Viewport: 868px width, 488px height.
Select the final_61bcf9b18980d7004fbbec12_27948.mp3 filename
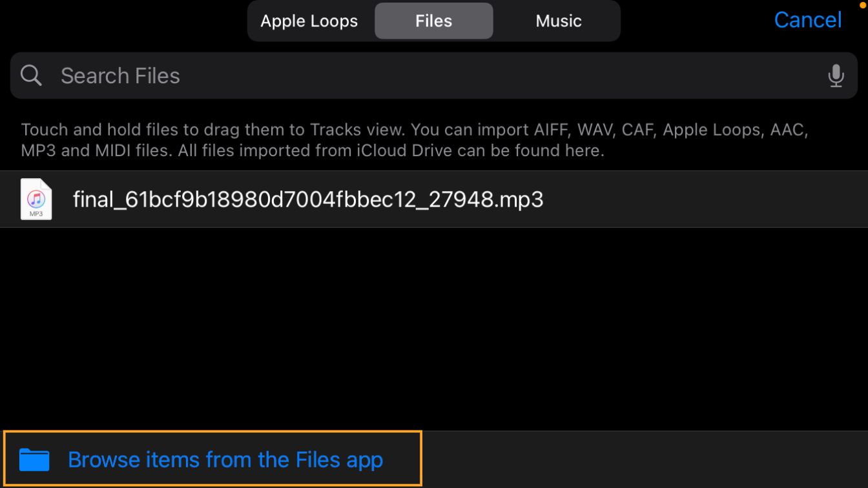(x=308, y=199)
